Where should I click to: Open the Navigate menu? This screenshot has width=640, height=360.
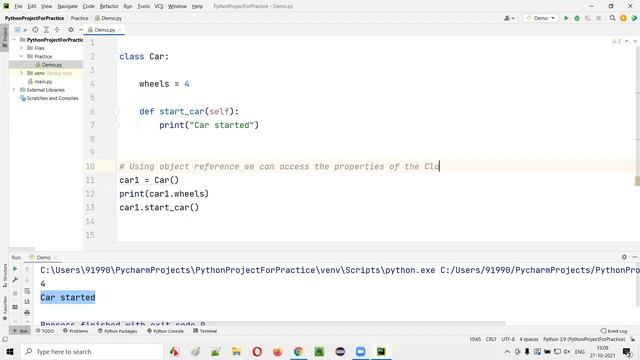(67, 6)
